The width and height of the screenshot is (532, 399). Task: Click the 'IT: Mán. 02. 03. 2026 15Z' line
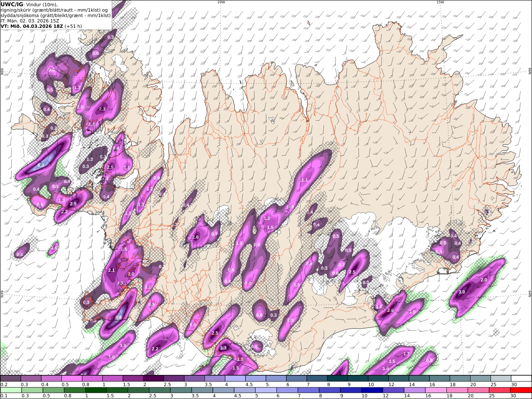[x=29, y=20]
